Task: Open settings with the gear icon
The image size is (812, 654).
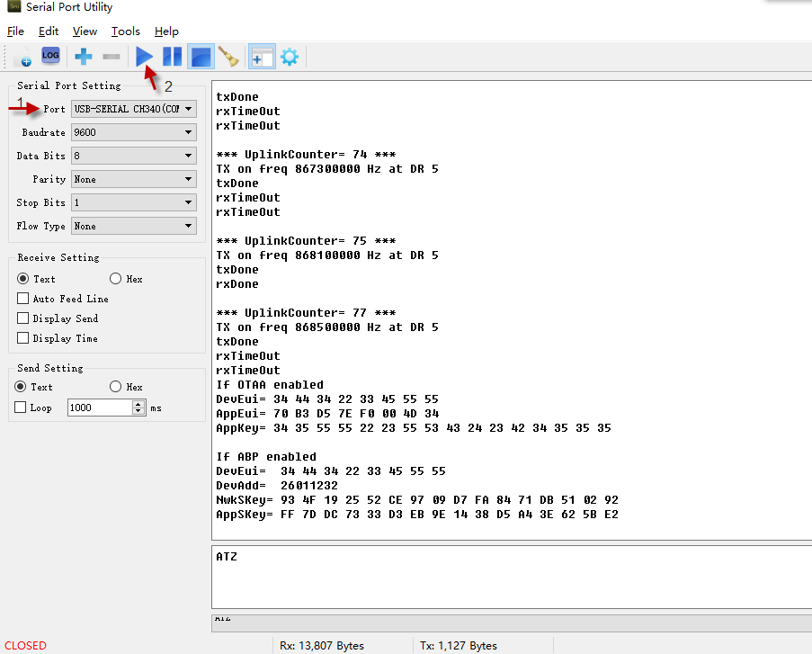Action: (290, 57)
